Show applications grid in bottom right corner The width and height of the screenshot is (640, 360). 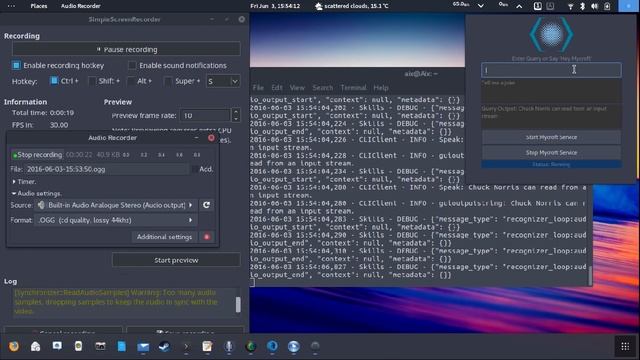tap(625, 347)
